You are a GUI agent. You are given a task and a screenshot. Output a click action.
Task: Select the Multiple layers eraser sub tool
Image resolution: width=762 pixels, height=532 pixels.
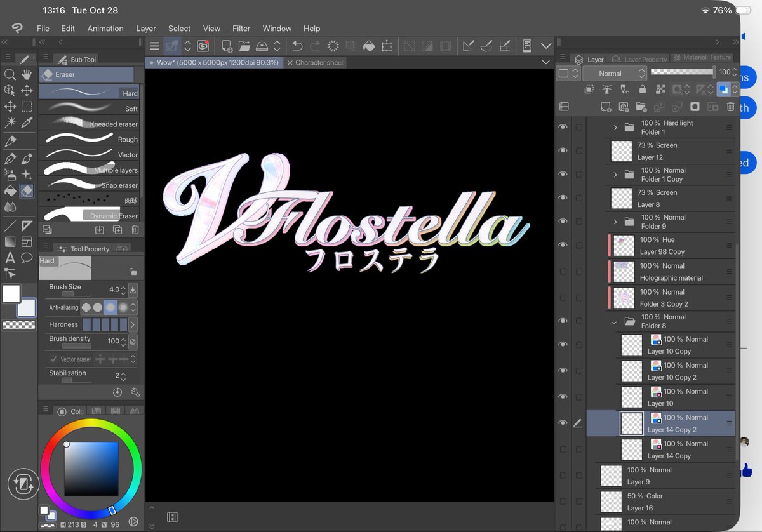[89, 170]
